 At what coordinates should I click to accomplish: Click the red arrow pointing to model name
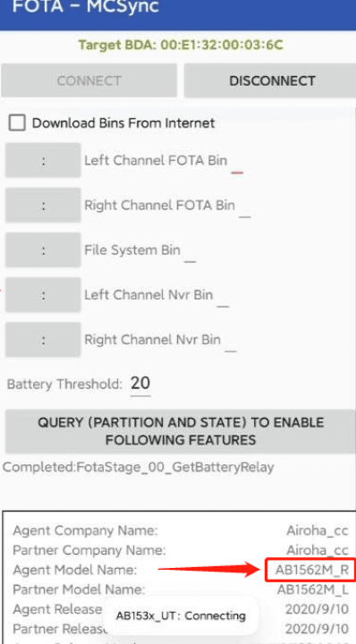click(x=208, y=569)
